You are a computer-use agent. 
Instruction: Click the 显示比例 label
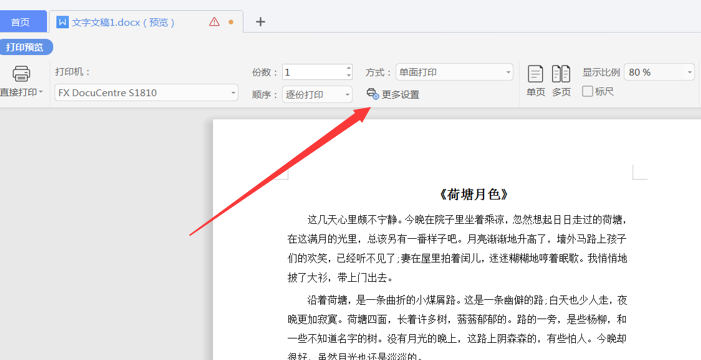tap(601, 72)
